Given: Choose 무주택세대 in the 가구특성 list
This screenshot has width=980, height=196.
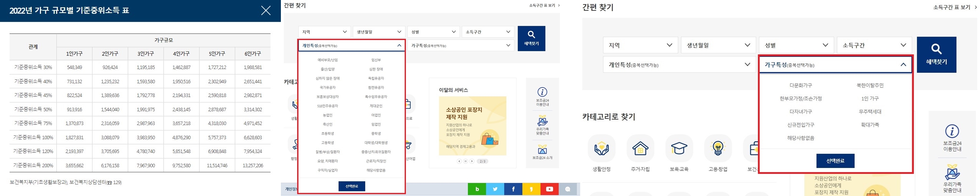Looking at the screenshot, I should [870, 112].
